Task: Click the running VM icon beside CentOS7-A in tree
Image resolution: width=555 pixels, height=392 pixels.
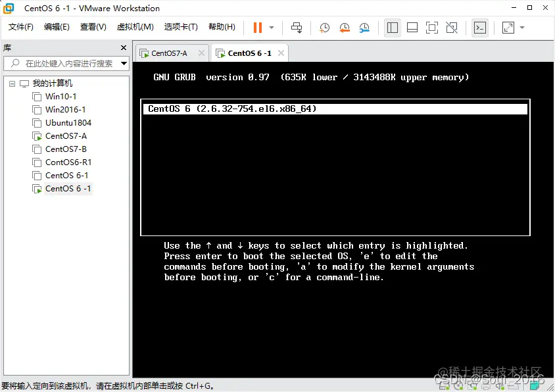Action: 37,136
